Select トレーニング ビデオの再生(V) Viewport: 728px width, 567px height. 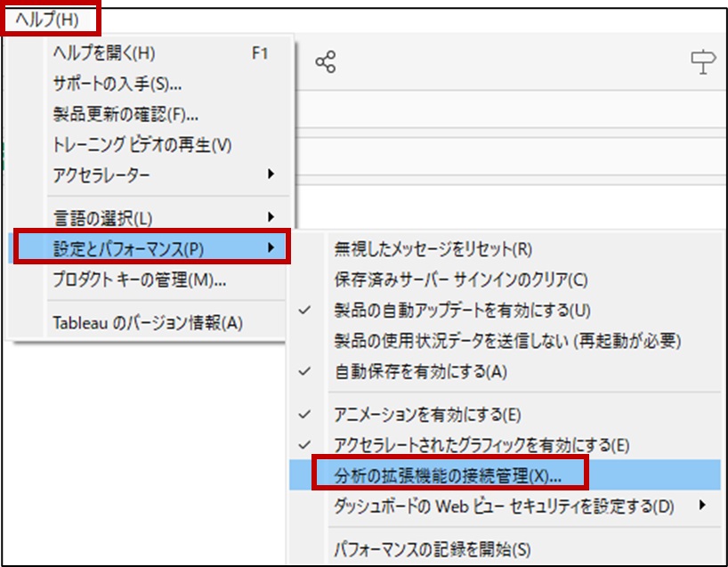click(x=142, y=144)
